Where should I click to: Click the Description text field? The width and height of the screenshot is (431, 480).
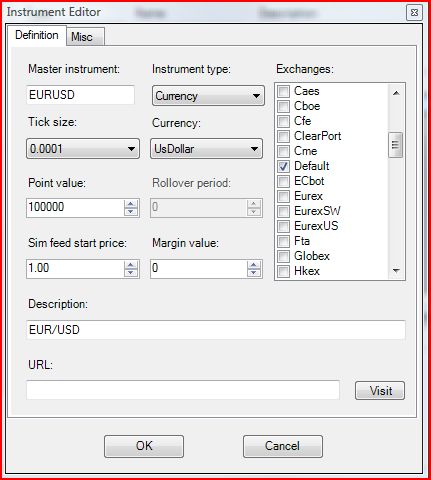pyautogui.click(x=216, y=330)
